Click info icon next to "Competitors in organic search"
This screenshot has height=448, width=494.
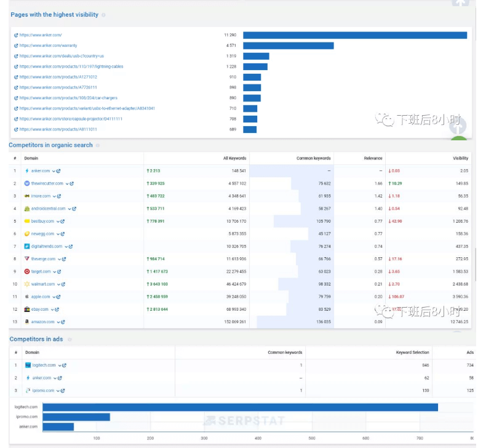point(98,145)
